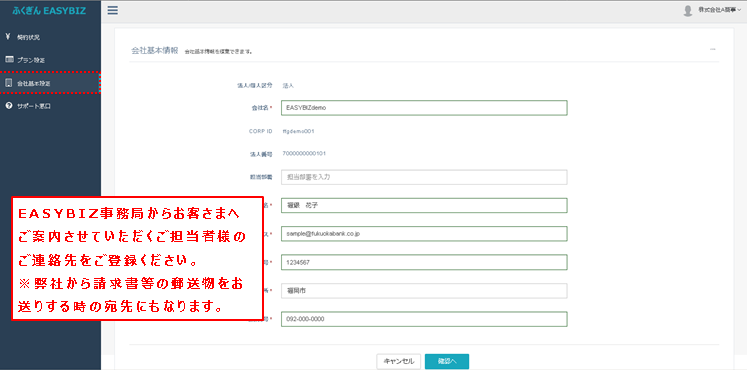Click the 担当部署を入力 input field

click(x=424, y=177)
